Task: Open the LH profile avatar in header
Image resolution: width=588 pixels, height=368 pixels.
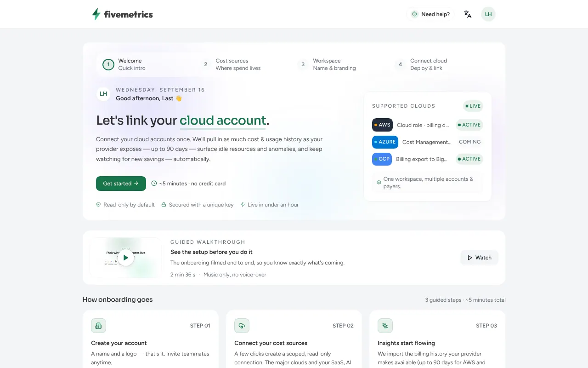Action: 488,14
